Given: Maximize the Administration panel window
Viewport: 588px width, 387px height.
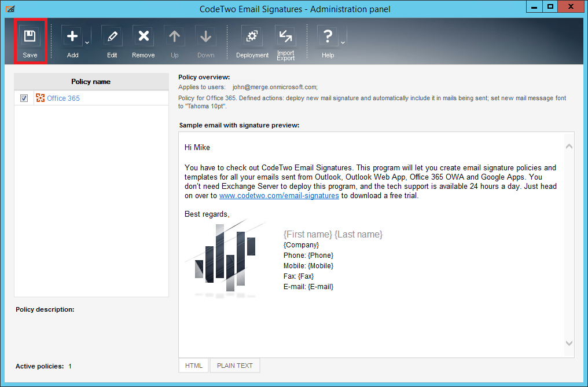Looking at the screenshot, I should tap(550, 7).
